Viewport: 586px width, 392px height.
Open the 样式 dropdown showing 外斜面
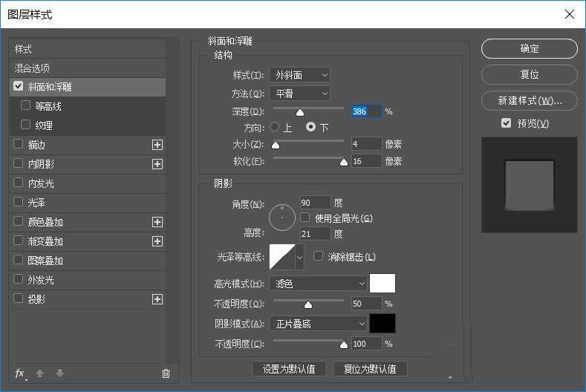click(x=299, y=75)
